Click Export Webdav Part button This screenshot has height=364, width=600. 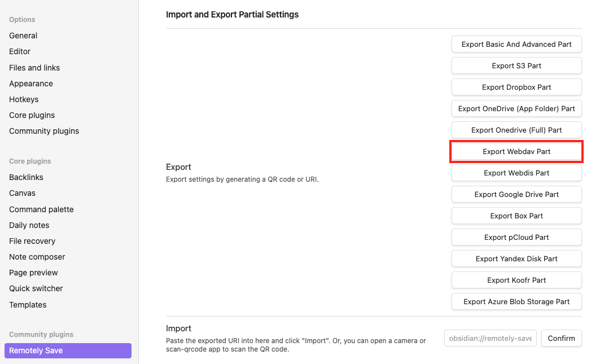516,152
